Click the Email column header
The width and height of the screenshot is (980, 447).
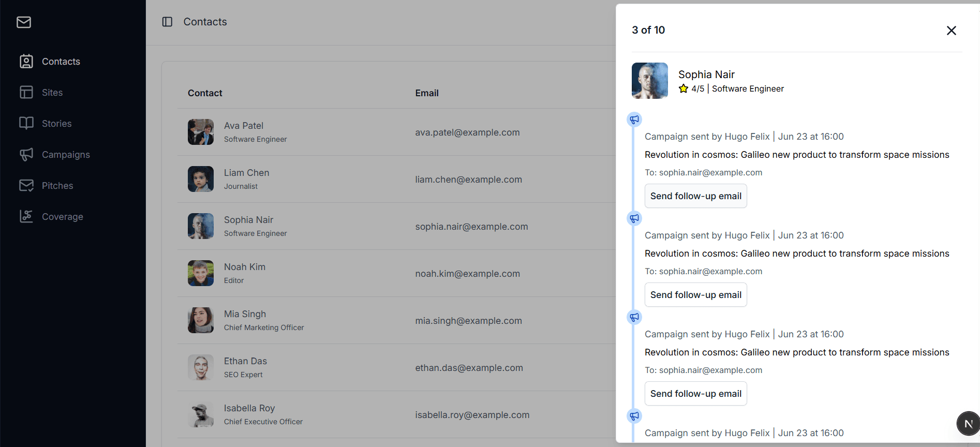pos(427,93)
